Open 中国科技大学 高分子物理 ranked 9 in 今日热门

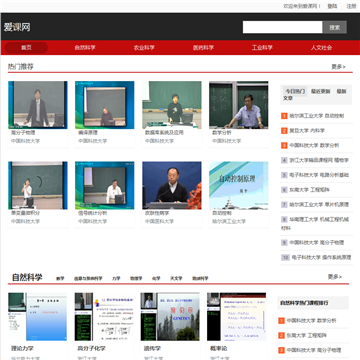316,243
